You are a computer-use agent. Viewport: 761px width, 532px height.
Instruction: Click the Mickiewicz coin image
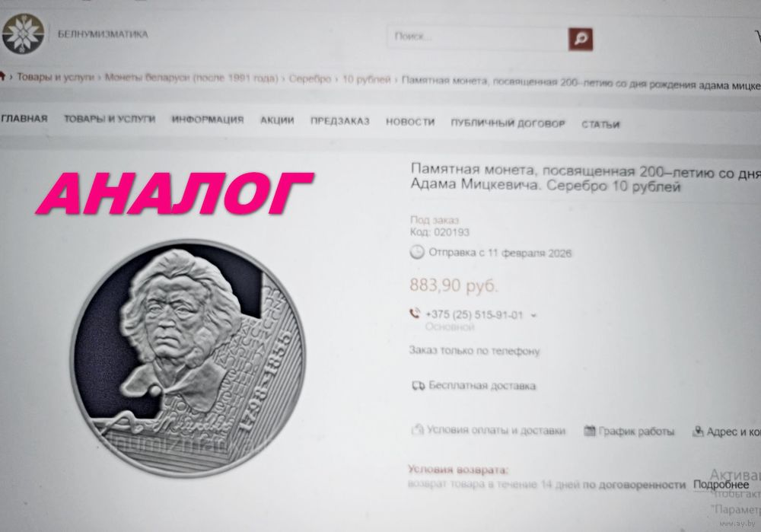(x=188, y=358)
